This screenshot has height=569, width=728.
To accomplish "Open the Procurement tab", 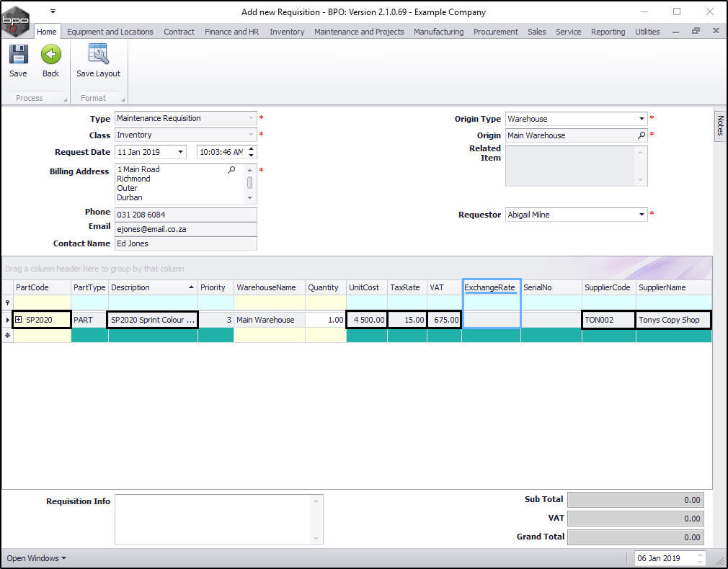I will (x=495, y=32).
